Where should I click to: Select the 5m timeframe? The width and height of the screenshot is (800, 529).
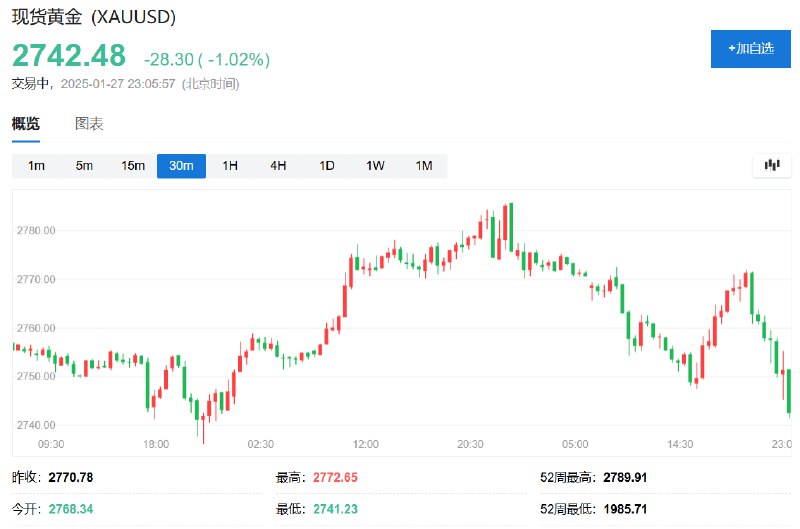(x=84, y=166)
